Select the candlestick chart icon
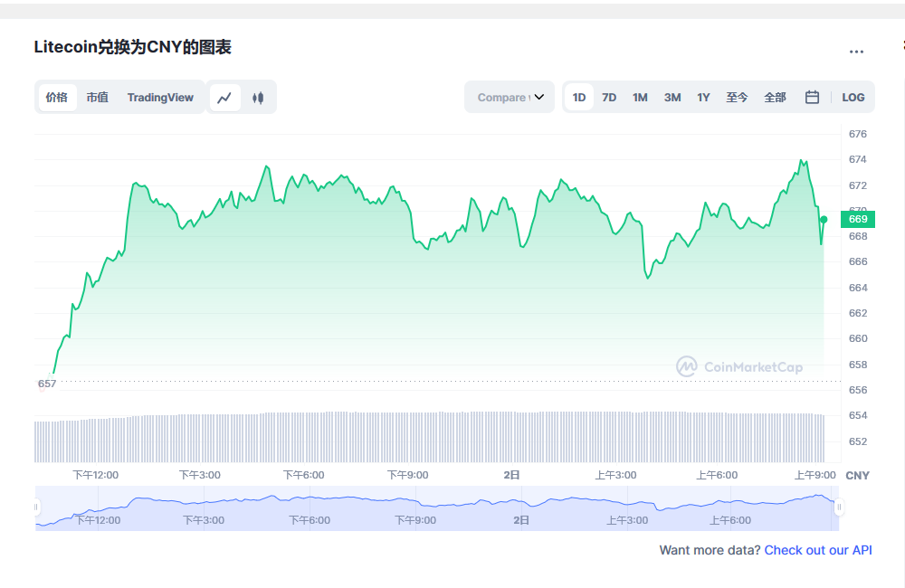Viewport: 905px width, 588px height. point(258,97)
